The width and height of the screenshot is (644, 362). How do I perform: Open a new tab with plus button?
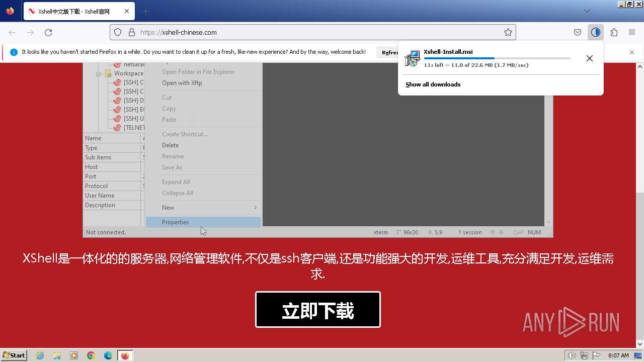click(x=145, y=11)
